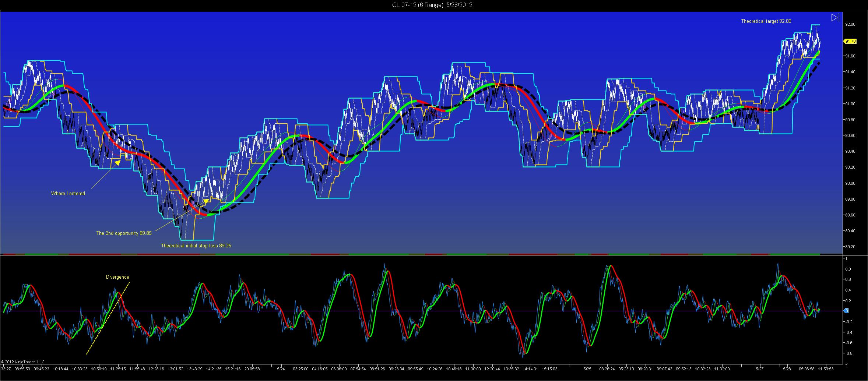This screenshot has width=868, height=381.
Task: Click the 90.20 price axis label
Action: (x=850, y=167)
